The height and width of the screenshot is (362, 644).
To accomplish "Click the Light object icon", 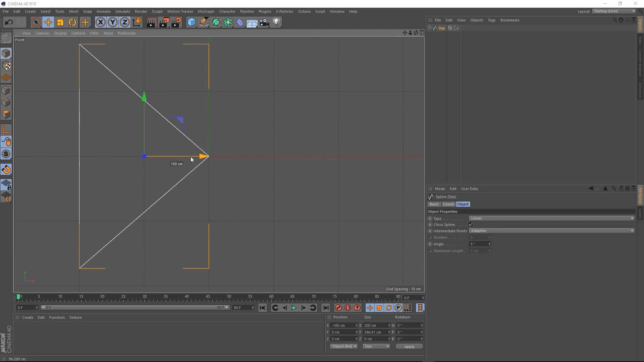I will click(x=276, y=22).
